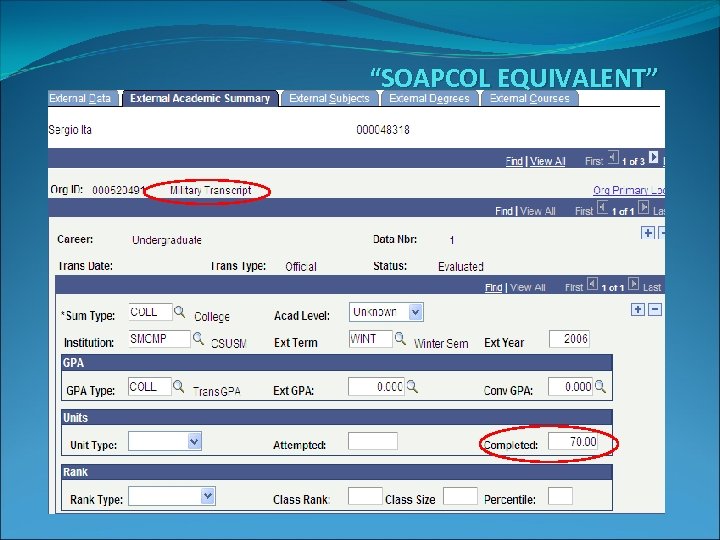Show next row in Org ID section
This screenshot has height=540, width=720.
[644, 208]
